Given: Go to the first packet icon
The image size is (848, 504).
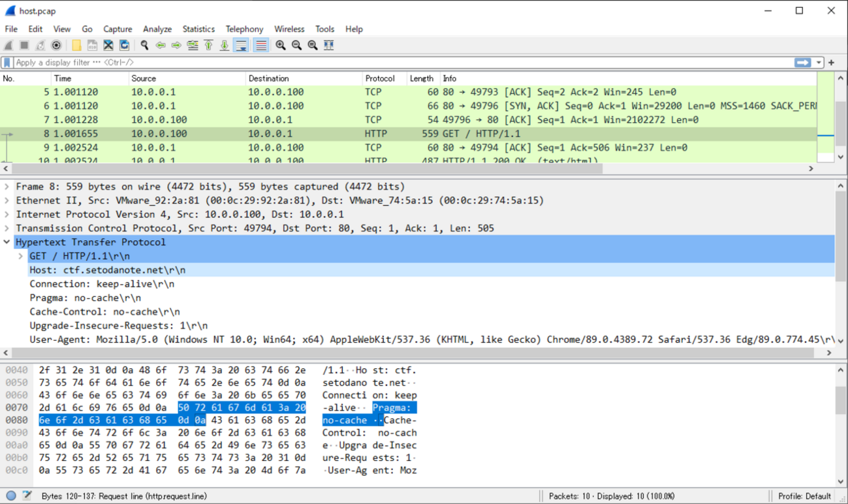Looking at the screenshot, I should click(x=208, y=45).
